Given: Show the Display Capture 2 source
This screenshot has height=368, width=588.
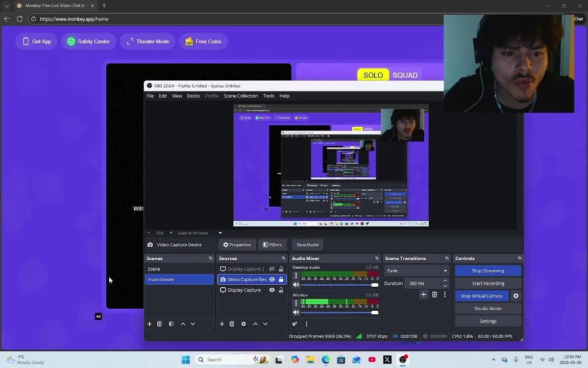Looking at the screenshot, I should point(272,269).
